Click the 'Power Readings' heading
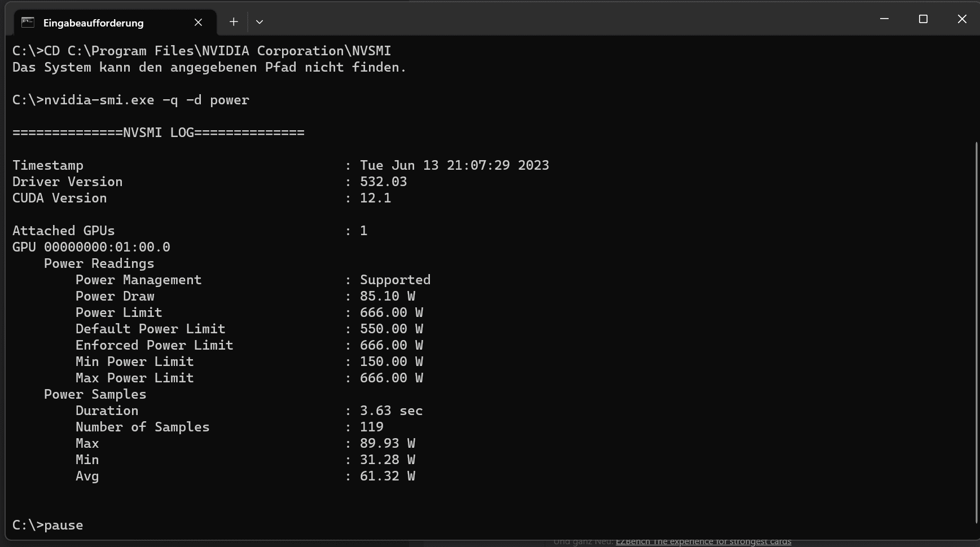980x547 pixels. pos(99,264)
